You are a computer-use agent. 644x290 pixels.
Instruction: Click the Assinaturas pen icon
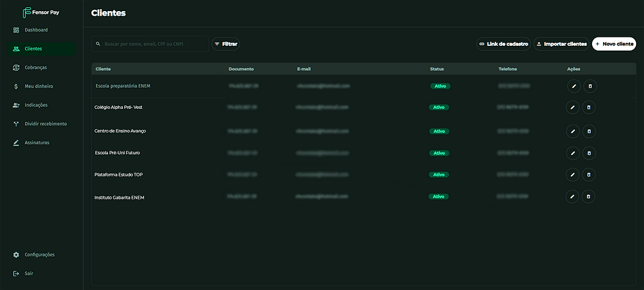pos(16,143)
